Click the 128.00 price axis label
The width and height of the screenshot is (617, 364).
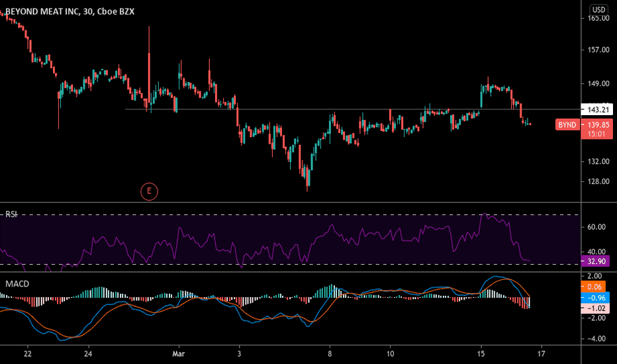pos(598,181)
